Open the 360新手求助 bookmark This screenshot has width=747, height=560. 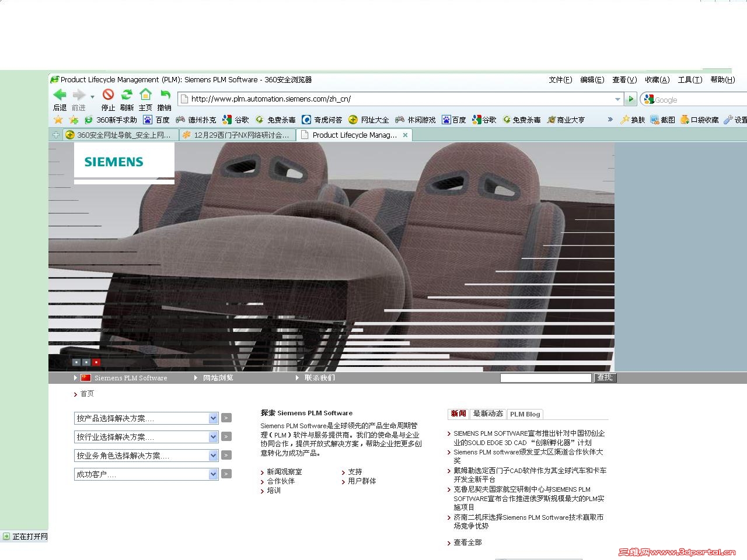[111, 120]
